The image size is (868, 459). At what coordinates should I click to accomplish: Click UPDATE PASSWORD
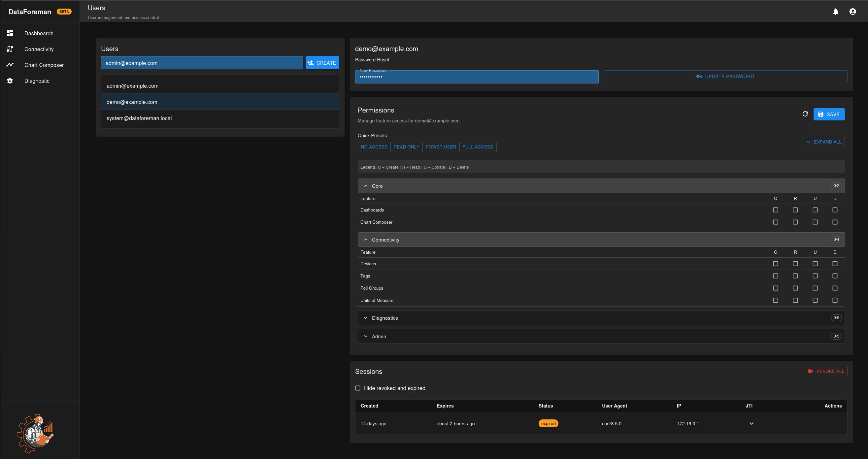pos(725,76)
